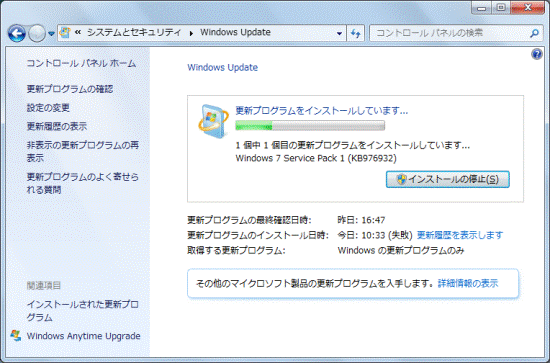
Task: Click the 更新プログラムをインストールしています... heading
Action: pyautogui.click(x=322, y=111)
